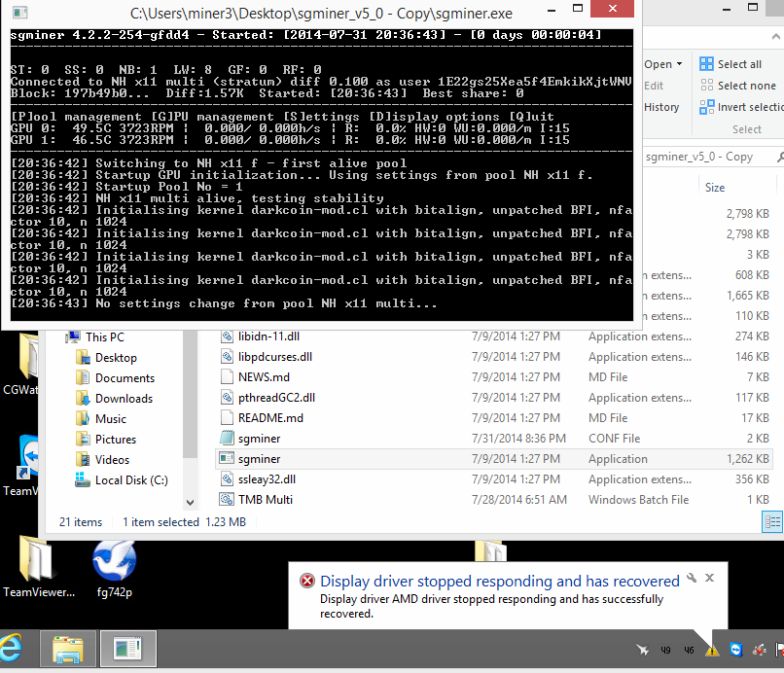784x673 pixels.
Task: Click the TeamViewer shortcut on desktop edge
Action: pos(20,466)
